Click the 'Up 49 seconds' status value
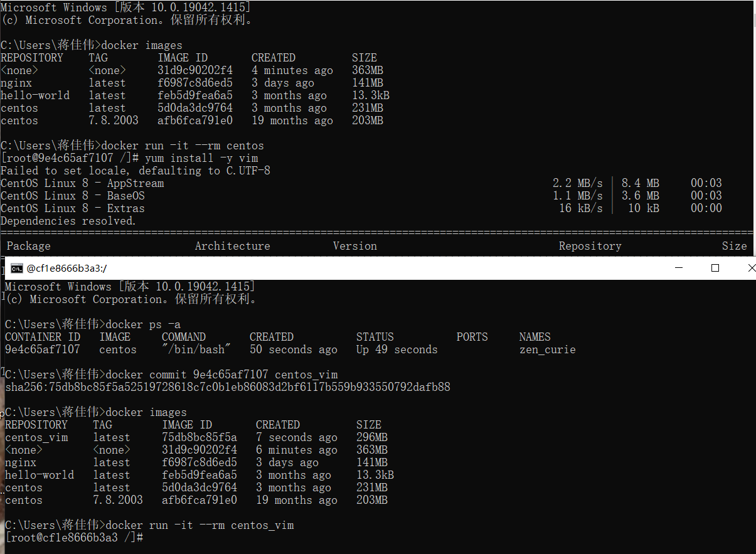Viewport: 756px width, 554px height. (397, 349)
